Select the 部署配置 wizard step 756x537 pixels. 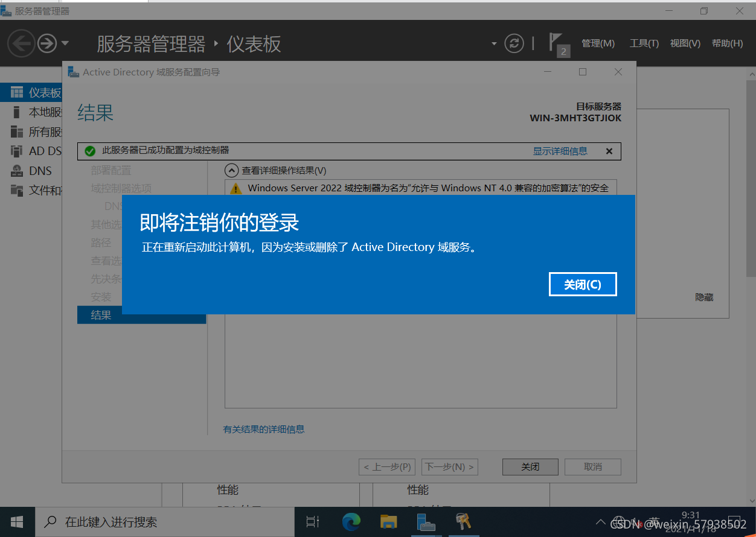pyautogui.click(x=111, y=171)
